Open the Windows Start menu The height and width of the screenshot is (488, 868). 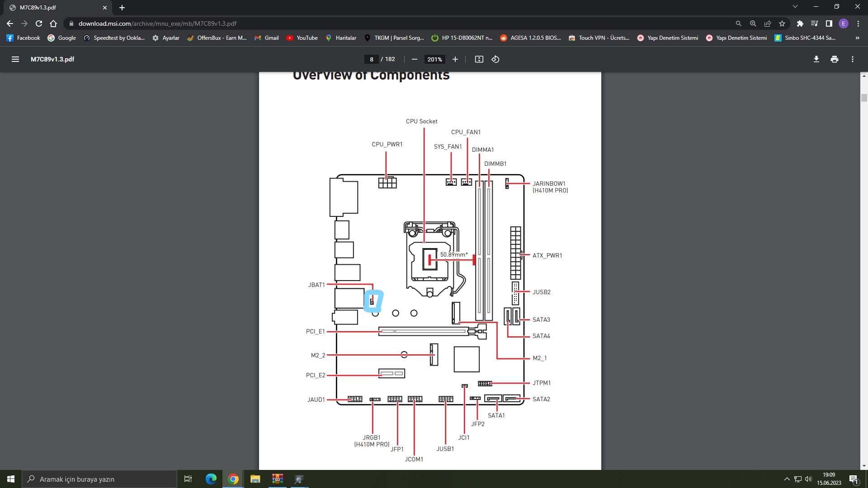coord(11,479)
